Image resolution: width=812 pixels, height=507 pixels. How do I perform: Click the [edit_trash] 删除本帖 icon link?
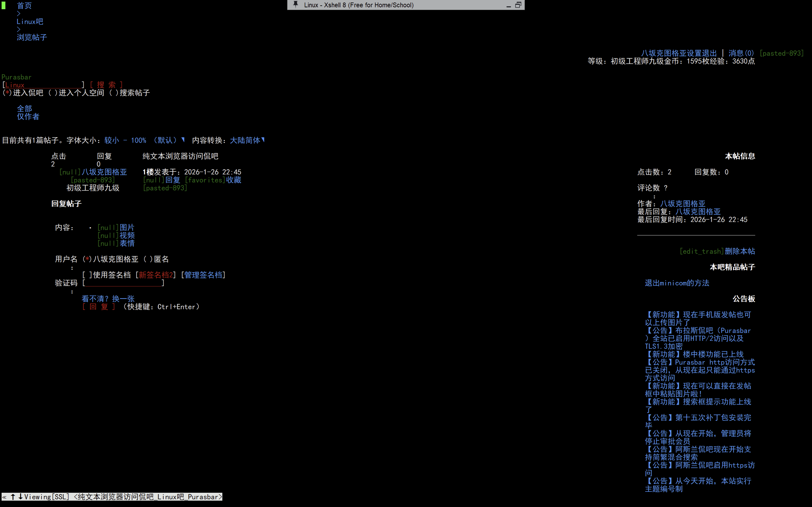coord(701,251)
